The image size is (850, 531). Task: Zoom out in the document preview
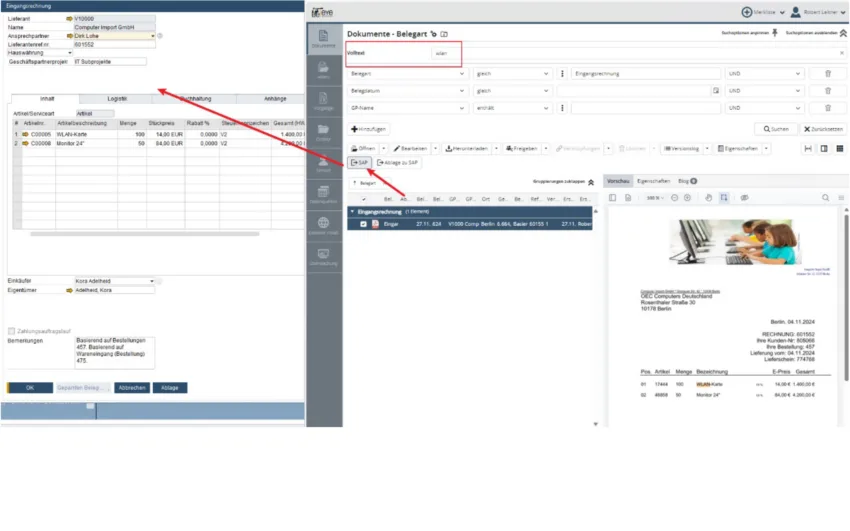point(674,198)
